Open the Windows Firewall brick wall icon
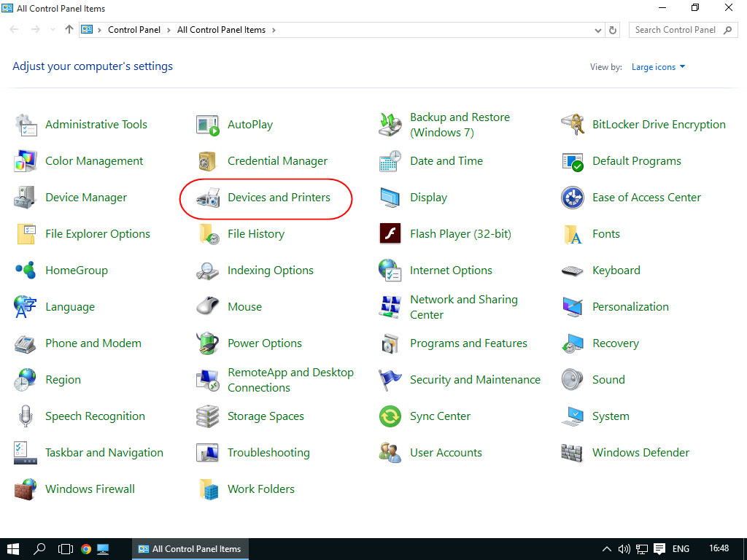 (26, 489)
